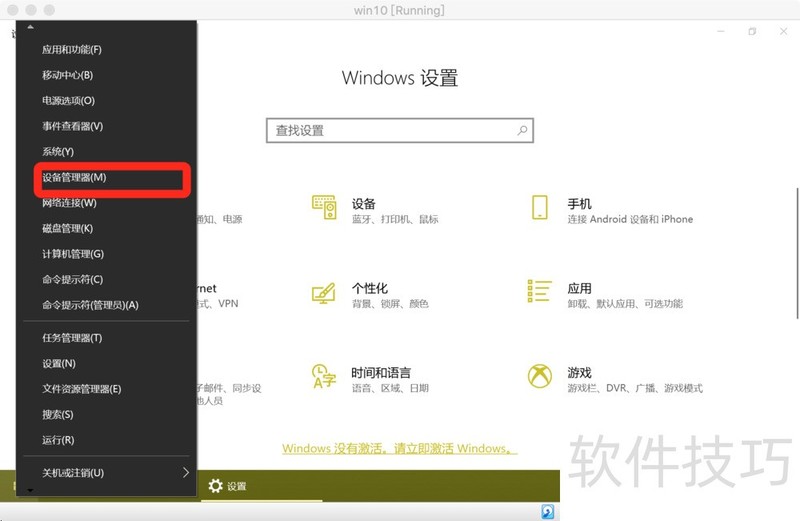This screenshot has width=800, height=521.
Task: Launch 事件查看器(V) from the menu
Action: click(x=106, y=126)
